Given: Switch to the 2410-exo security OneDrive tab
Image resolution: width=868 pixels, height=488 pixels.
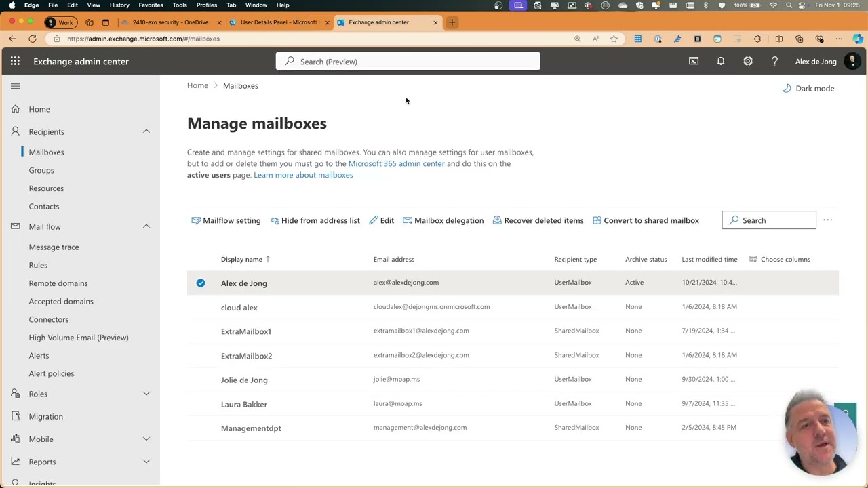Looking at the screenshot, I should pos(170,22).
